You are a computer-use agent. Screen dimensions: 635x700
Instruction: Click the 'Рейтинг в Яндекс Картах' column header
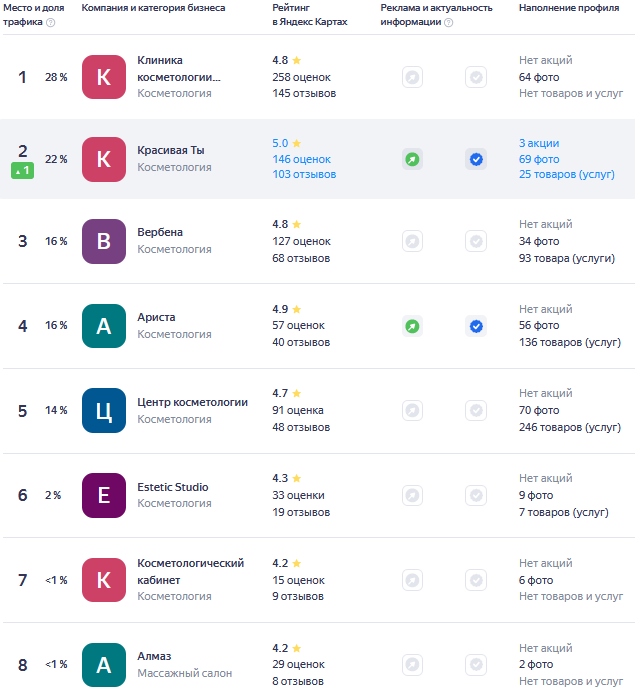pos(309,15)
